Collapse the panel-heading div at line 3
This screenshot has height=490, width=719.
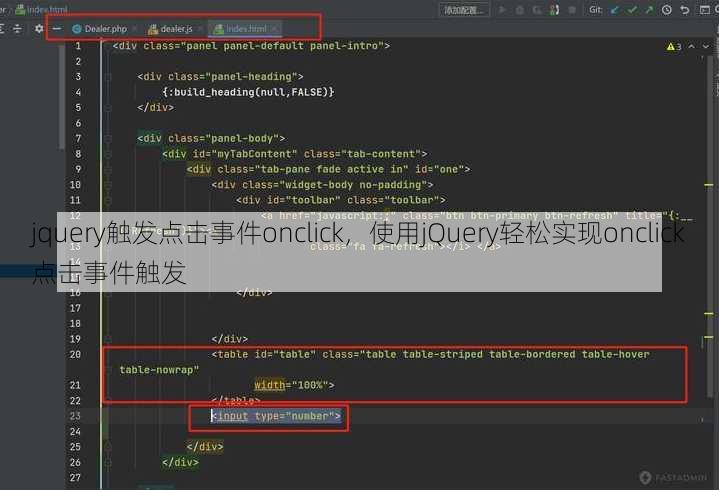[108, 77]
